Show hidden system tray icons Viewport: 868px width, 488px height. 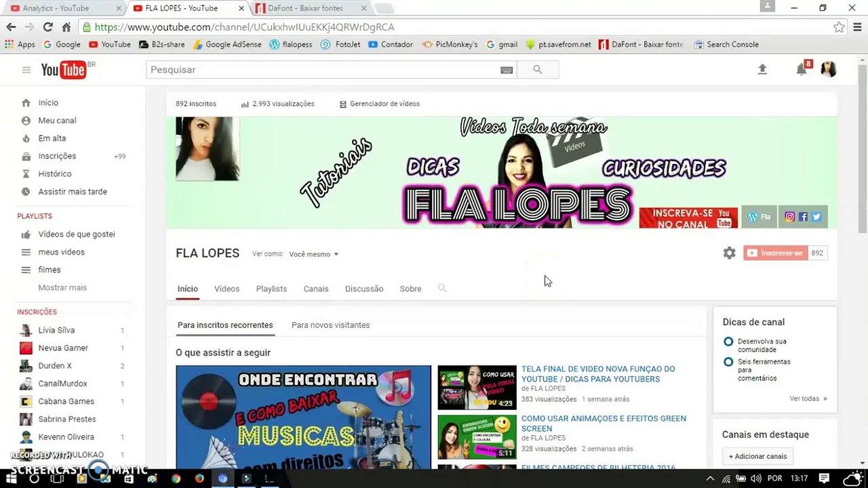[x=710, y=479]
